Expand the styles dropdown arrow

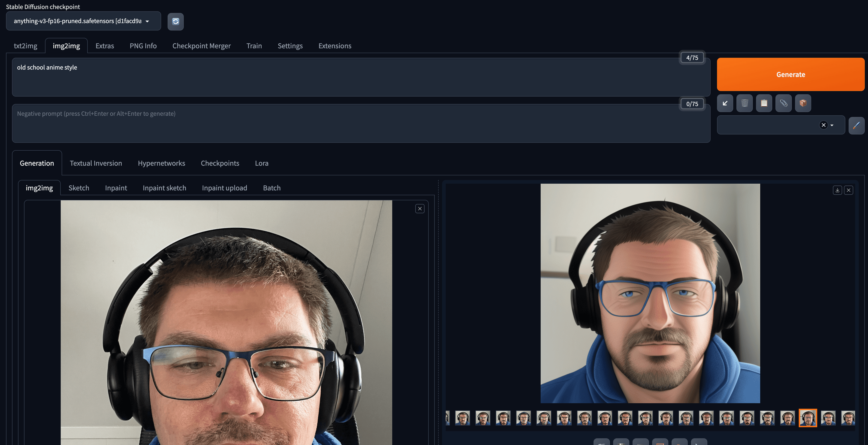click(832, 125)
